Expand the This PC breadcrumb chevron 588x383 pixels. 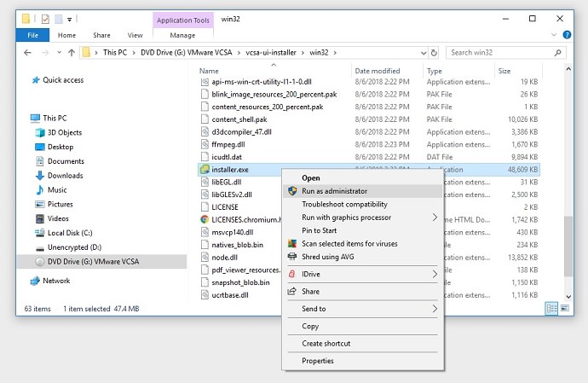(x=134, y=53)
